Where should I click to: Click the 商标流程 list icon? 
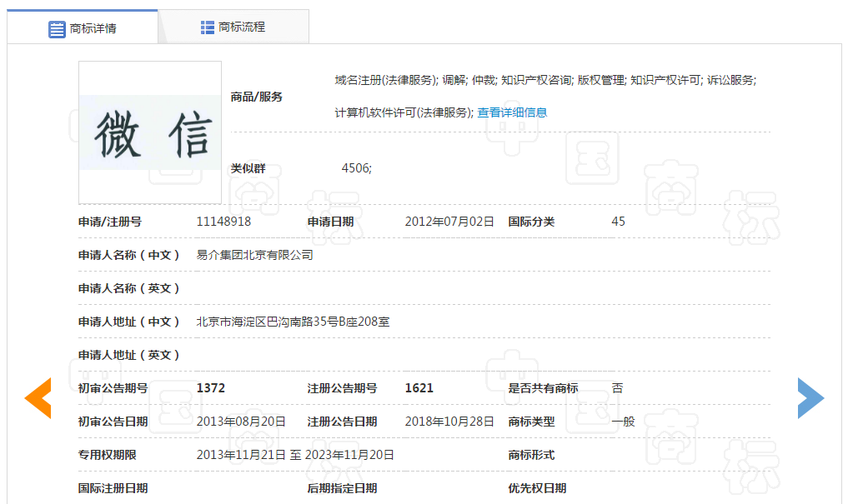tap(207, 27)
